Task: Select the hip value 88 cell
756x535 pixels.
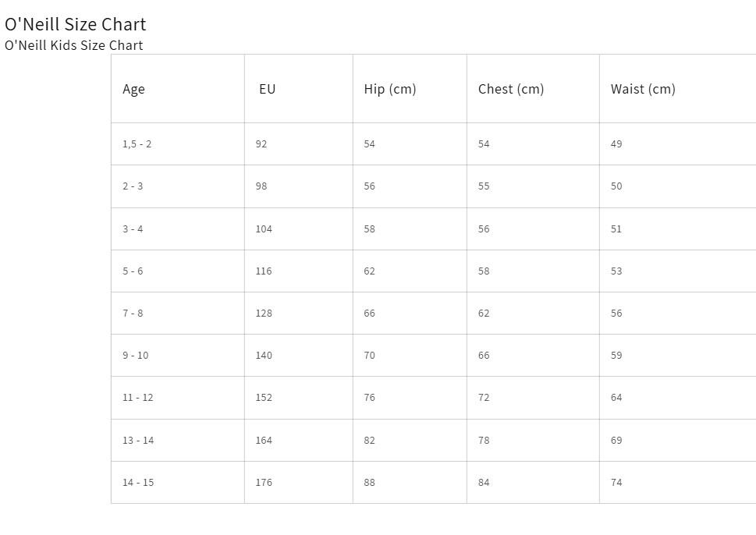Action: [x=410, y=483]
